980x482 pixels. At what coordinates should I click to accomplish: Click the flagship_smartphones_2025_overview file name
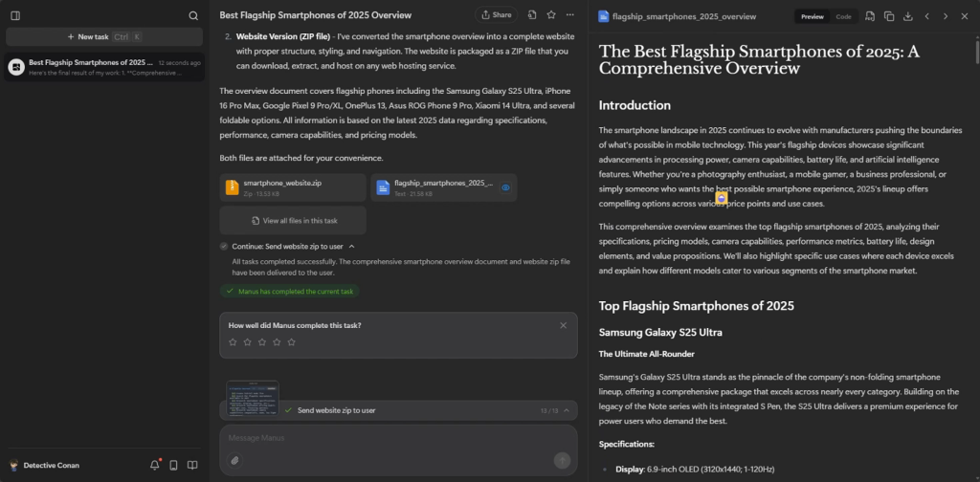click(683, 17)
